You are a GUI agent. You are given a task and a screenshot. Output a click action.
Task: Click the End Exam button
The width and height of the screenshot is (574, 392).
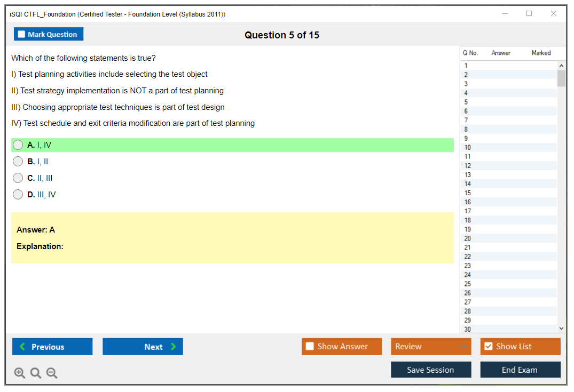[520, 370]
